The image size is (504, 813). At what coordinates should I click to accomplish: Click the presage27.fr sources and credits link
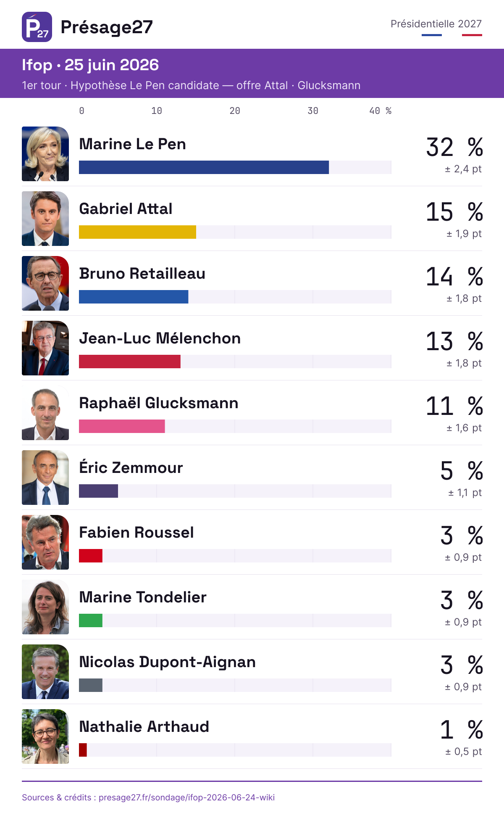(148, 797)
